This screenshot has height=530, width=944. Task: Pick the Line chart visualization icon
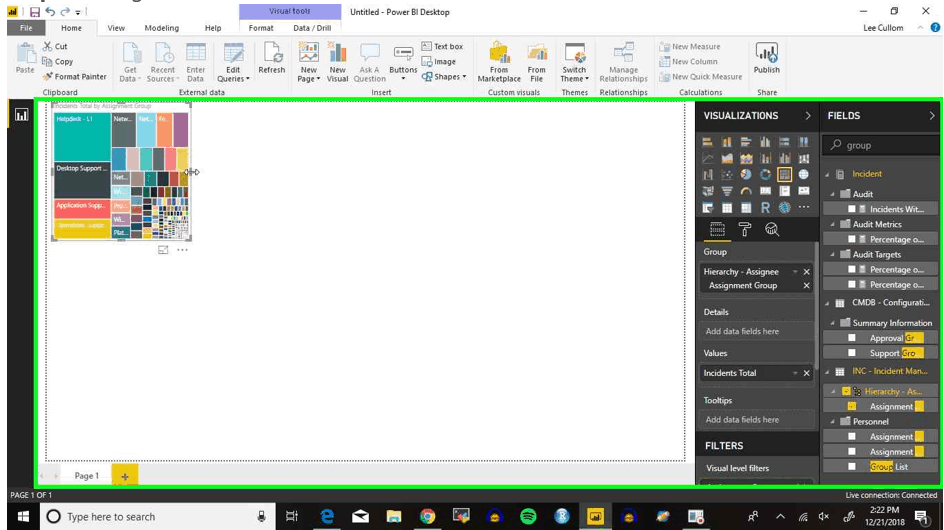click(x=707, y=158)
